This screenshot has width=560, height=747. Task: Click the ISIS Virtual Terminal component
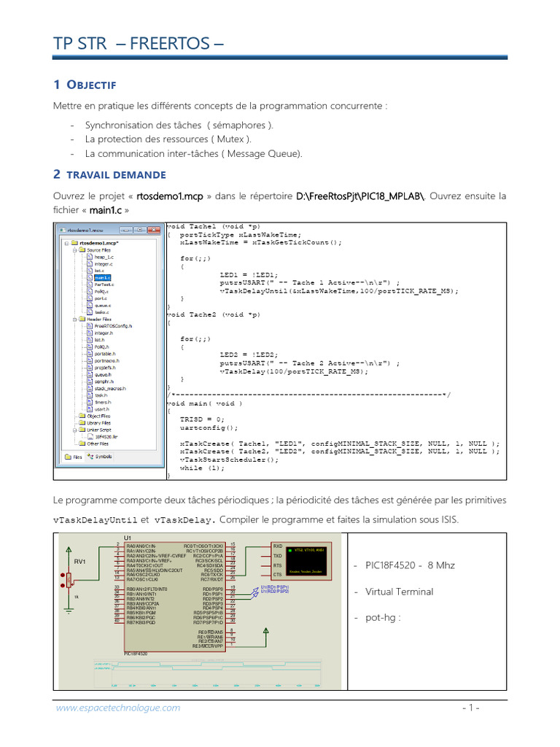[301, 561]
